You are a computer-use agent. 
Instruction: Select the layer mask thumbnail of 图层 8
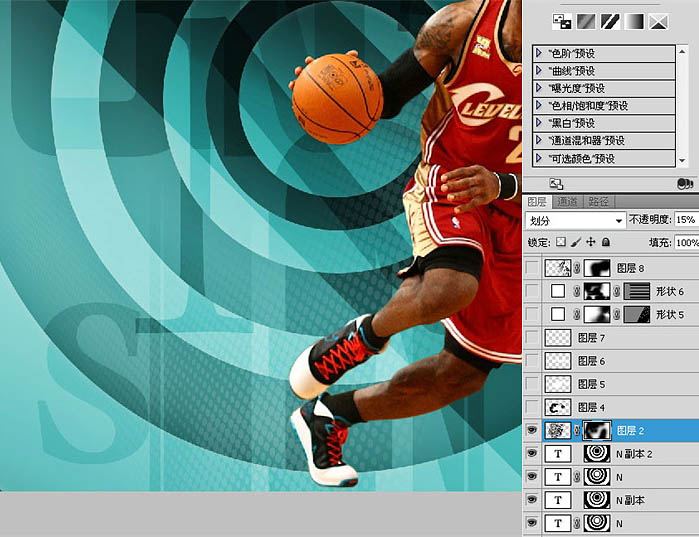point(597,268)
